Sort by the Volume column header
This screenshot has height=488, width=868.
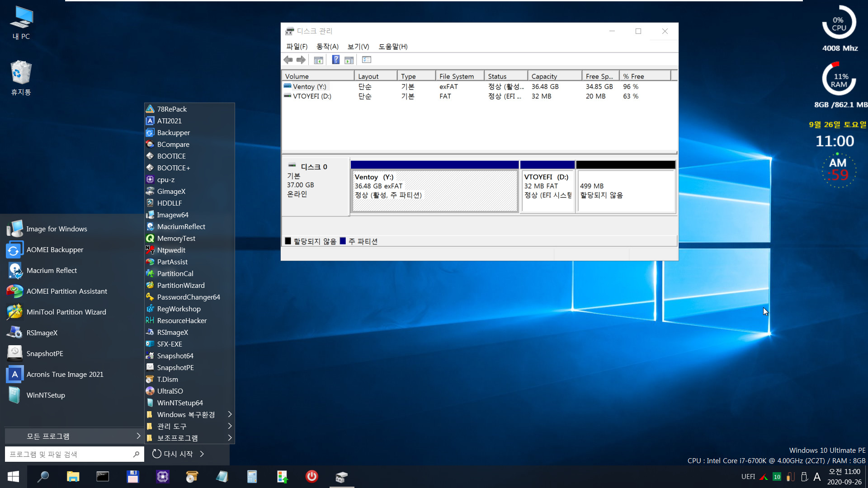pyautogui.click(x=318, y=76)
